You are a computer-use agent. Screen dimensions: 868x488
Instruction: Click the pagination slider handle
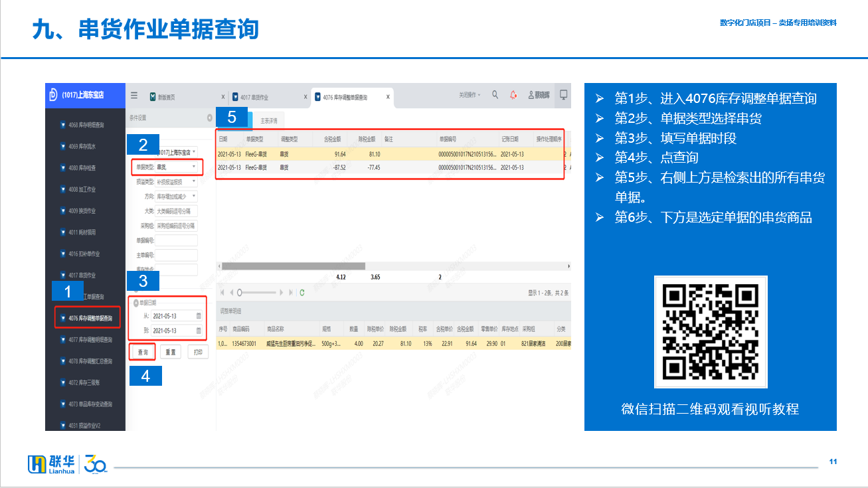[x=240, y=292]
